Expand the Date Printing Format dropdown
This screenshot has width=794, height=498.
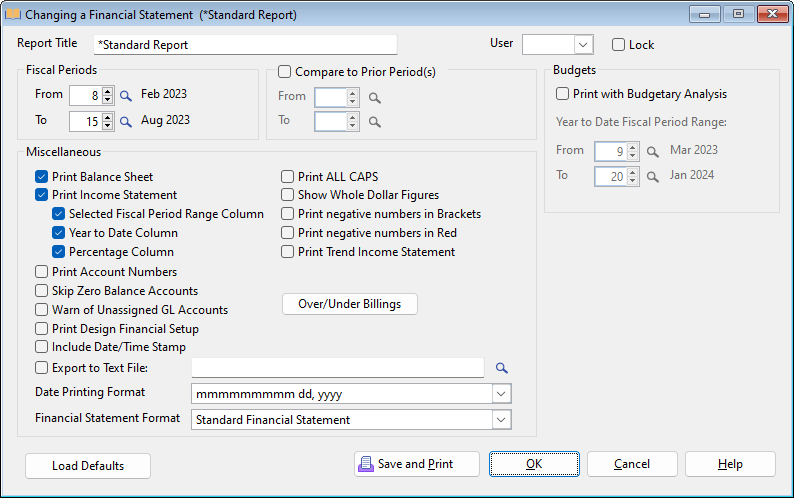501,394
